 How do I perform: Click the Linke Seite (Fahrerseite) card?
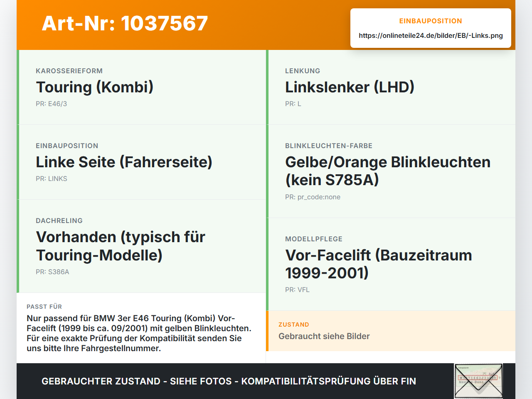(x=141, y=162)
